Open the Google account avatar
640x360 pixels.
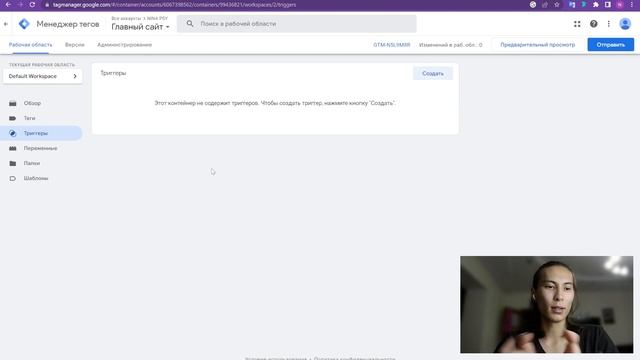pyautogui.click(x=625, y=24)
